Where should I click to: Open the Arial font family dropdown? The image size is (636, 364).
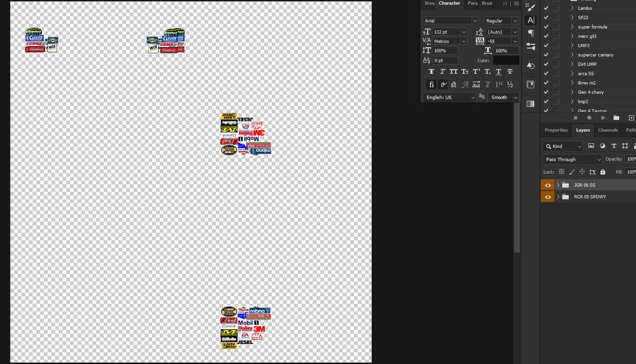(475, 21)
